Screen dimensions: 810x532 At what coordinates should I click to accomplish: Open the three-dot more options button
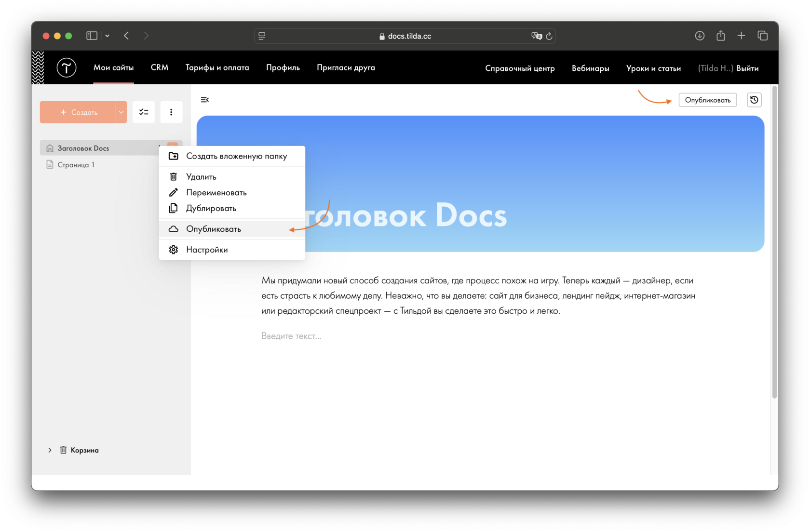[x=171, y=112]
